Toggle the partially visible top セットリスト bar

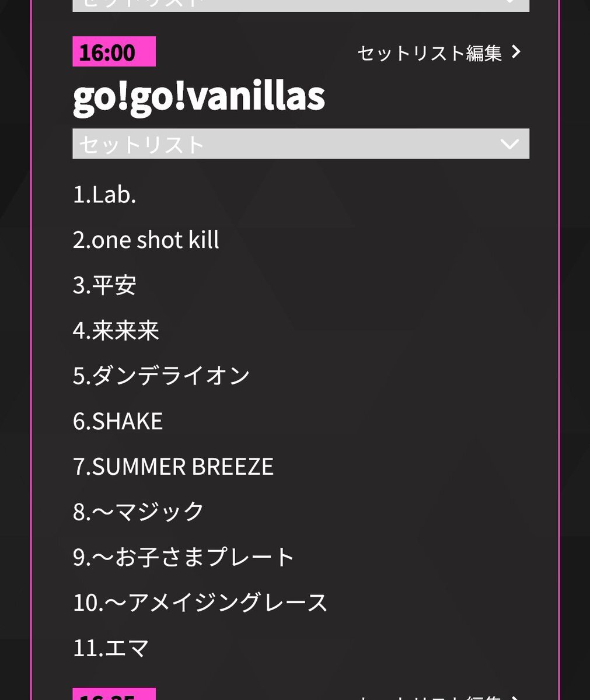[x=300, y=5]
